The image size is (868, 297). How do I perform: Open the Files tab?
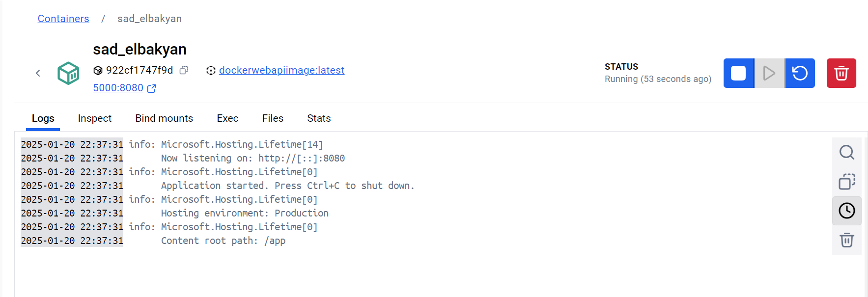click(x=273, y=118)
